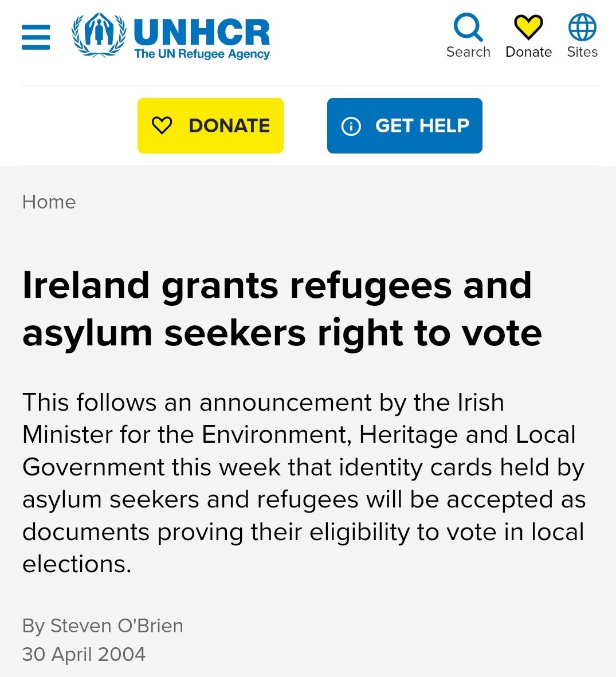Click info circle icon in GET HELP button
The height and width of the screenshot is (677, 616).
(x=351, y=126)
